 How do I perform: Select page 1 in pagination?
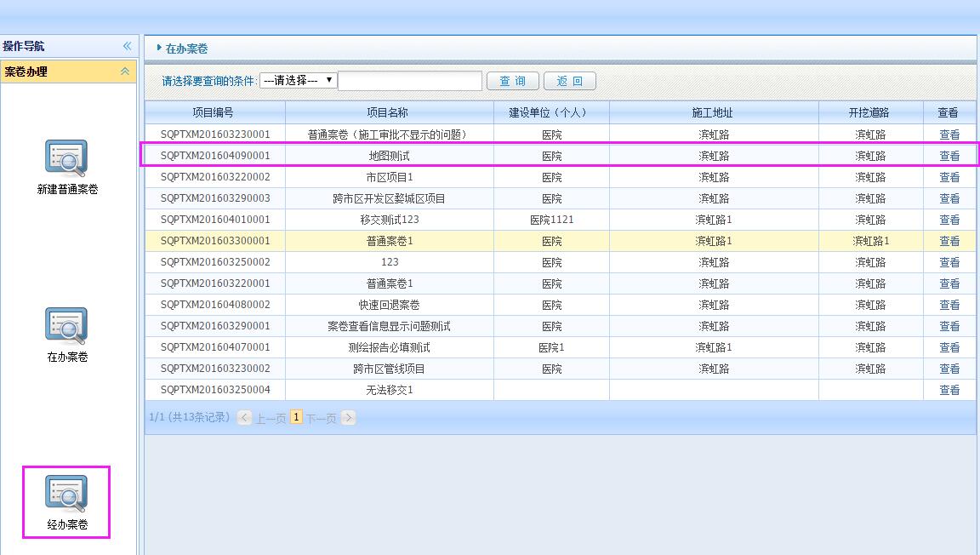(296, 417)
